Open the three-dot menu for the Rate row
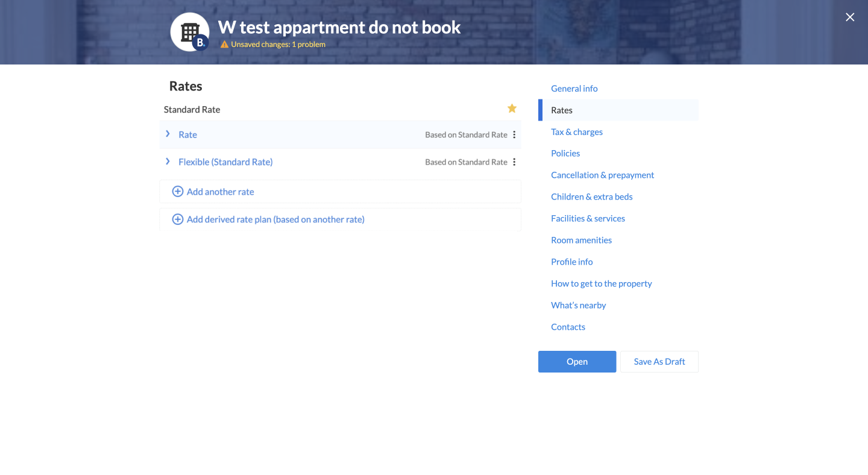Viewport: 868px width, 475px height. tap(514, 135)
